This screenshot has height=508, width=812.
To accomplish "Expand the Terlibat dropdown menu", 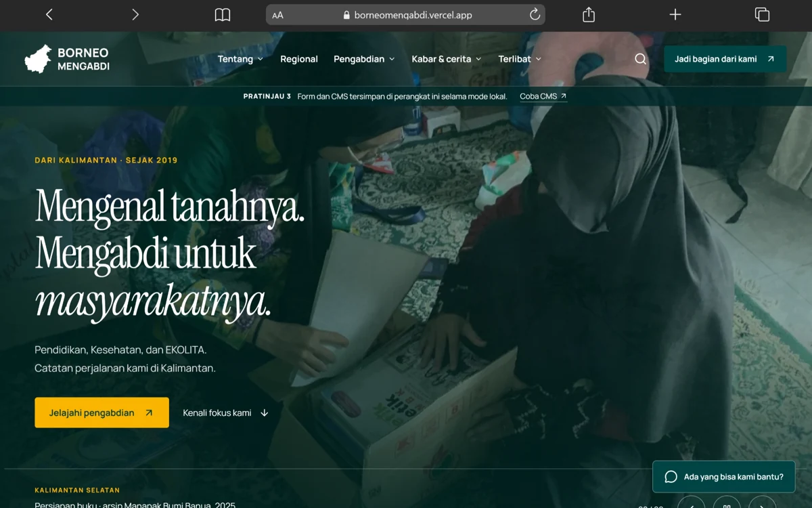I will (x=520, y=59).
